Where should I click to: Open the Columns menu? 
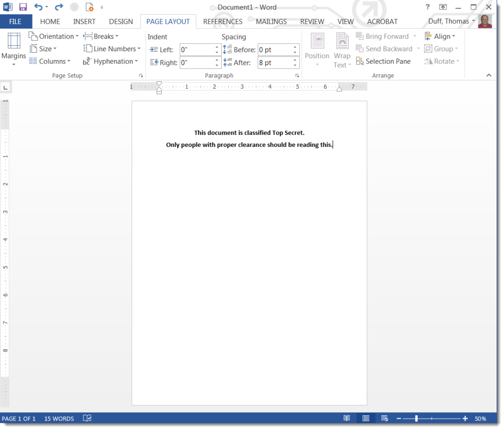[x=50, y=61]
